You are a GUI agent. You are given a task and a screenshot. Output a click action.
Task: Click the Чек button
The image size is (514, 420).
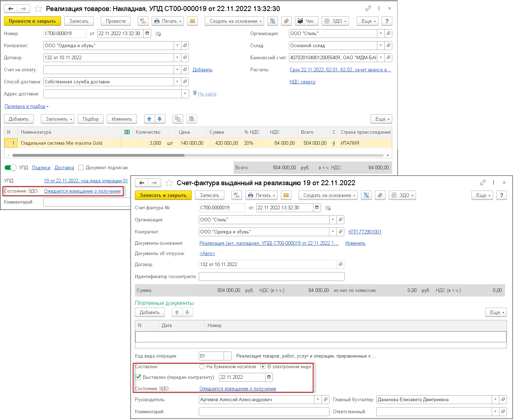pyautogui.click(x=306, y=21)
